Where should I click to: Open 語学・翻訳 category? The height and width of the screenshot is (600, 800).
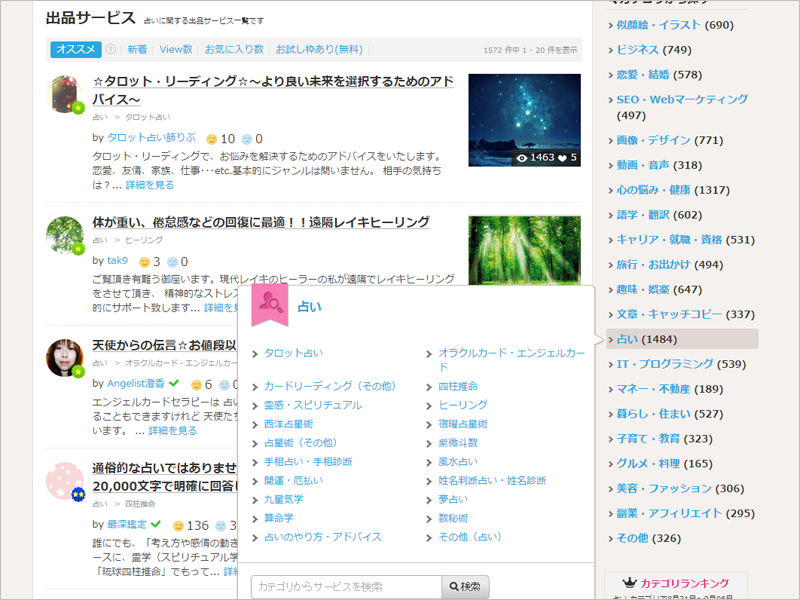pos(643,215)
